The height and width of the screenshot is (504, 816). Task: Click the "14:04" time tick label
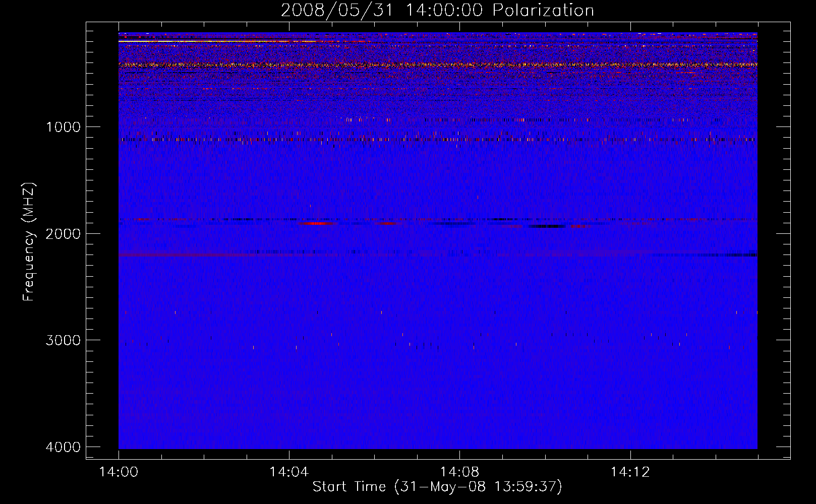tap(289, 472)
